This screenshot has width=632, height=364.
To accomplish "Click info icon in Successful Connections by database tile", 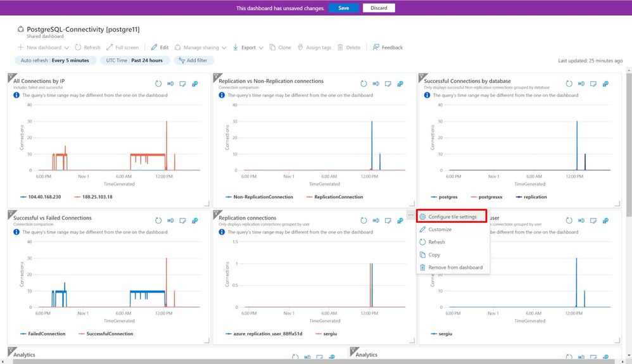I will click(x=427, y=95).
